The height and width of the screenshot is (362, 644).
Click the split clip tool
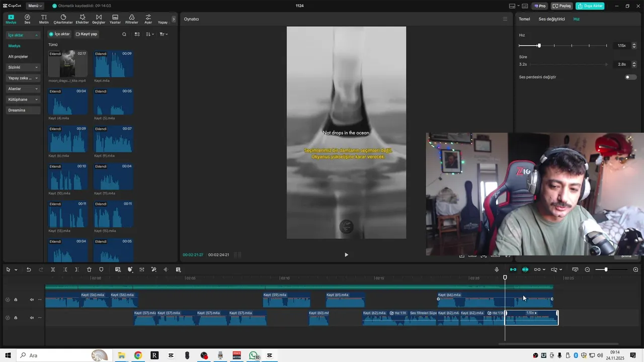tap(53, 269)
